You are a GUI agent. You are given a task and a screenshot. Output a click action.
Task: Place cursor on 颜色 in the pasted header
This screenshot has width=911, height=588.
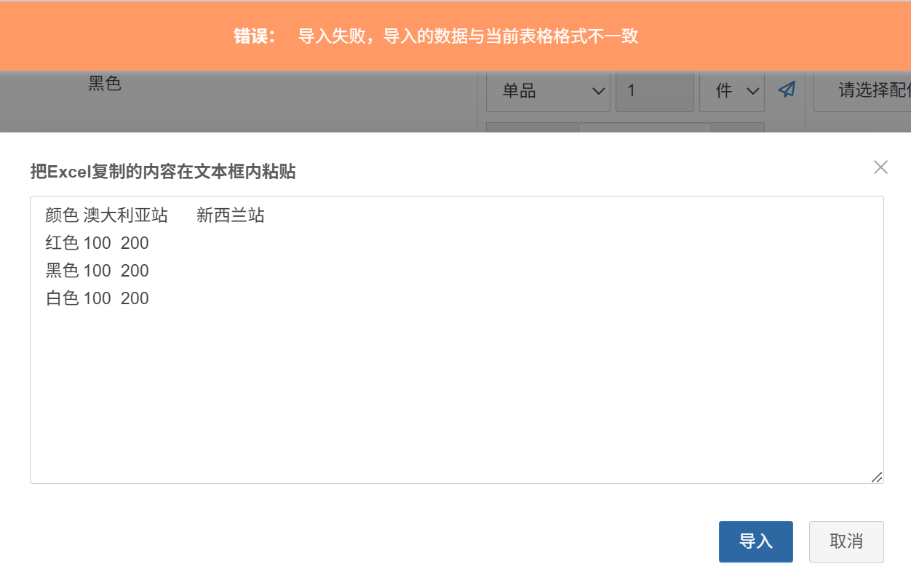pyautogui.click(x=62, y=215)
